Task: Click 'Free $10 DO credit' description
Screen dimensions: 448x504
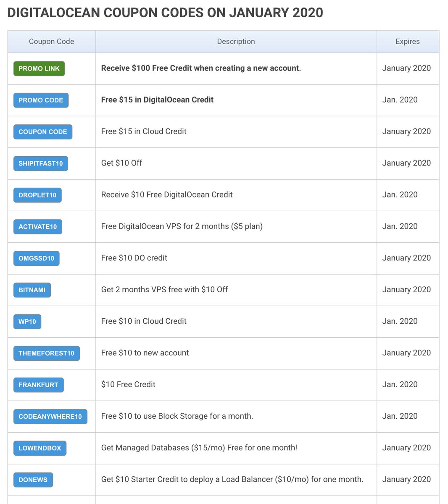Action: [134, 258]
